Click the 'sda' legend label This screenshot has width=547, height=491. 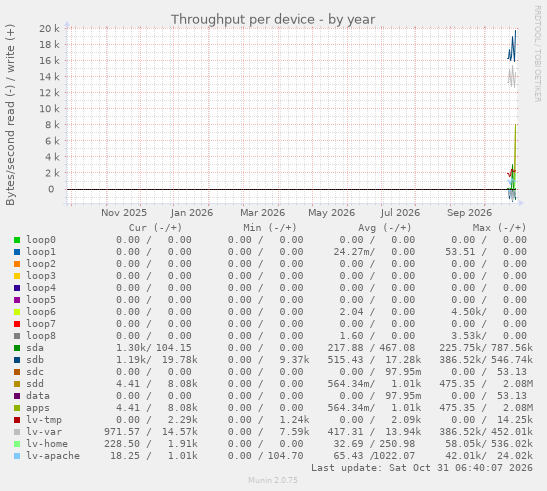click(x=35, y=348)
